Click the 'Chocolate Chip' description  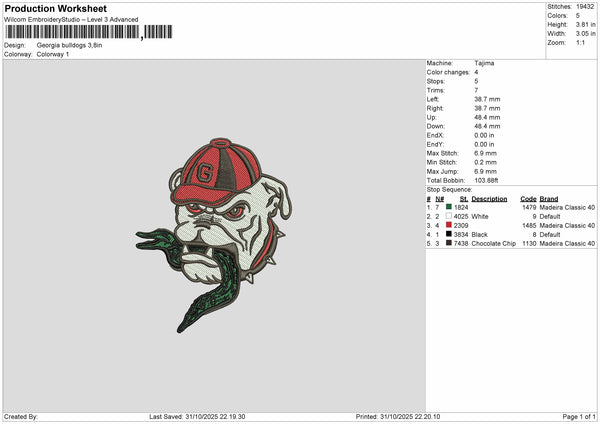[x=494, y=243]
